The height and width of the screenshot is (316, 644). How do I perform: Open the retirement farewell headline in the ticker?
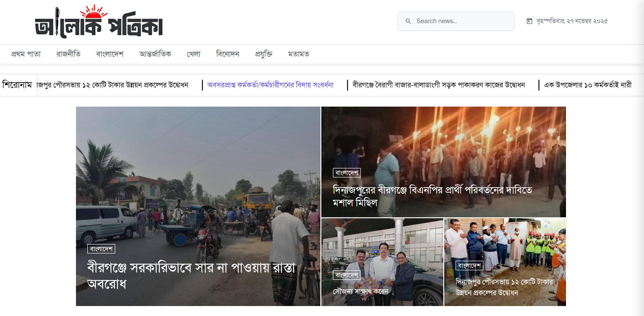click(270, 85)
